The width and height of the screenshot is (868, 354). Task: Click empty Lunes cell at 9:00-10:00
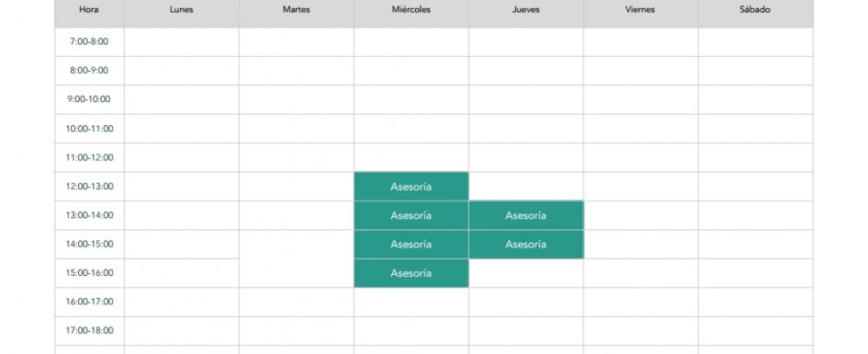pos(182,99)
